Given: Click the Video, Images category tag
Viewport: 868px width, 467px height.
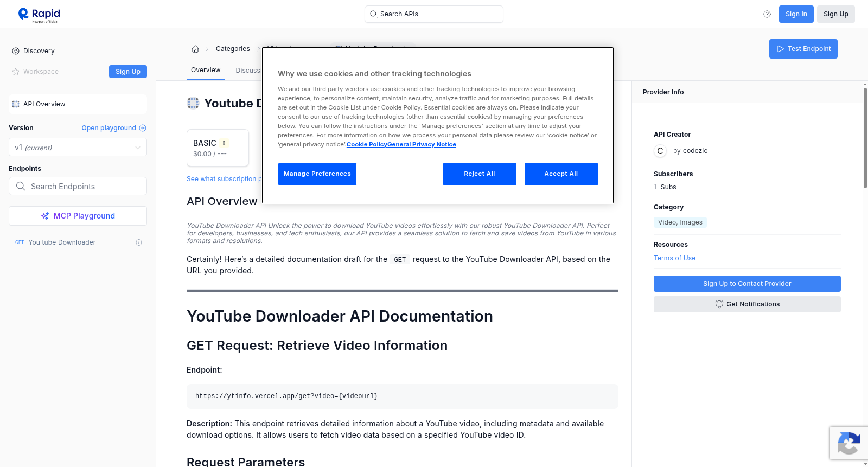Looking at the screenshot, I should [x=680, y=222].
